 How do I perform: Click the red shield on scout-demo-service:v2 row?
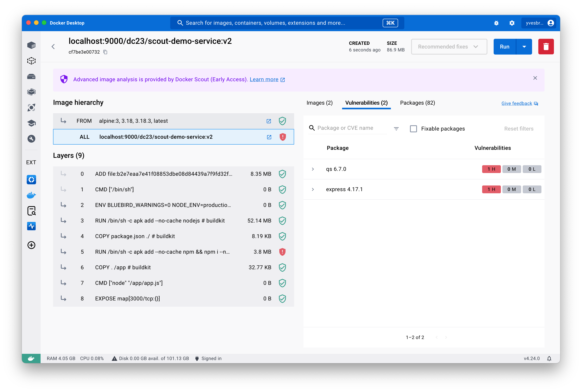point(282,137)
